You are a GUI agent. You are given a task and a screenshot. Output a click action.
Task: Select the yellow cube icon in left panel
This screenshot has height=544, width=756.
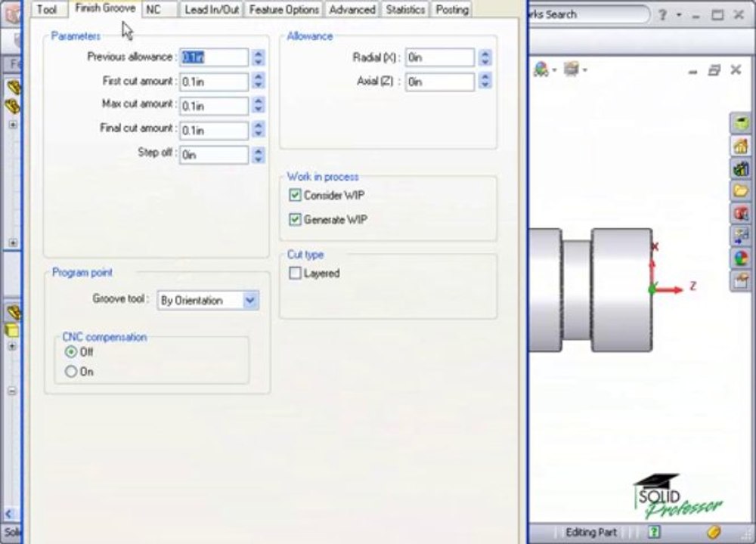coord(11,330)
